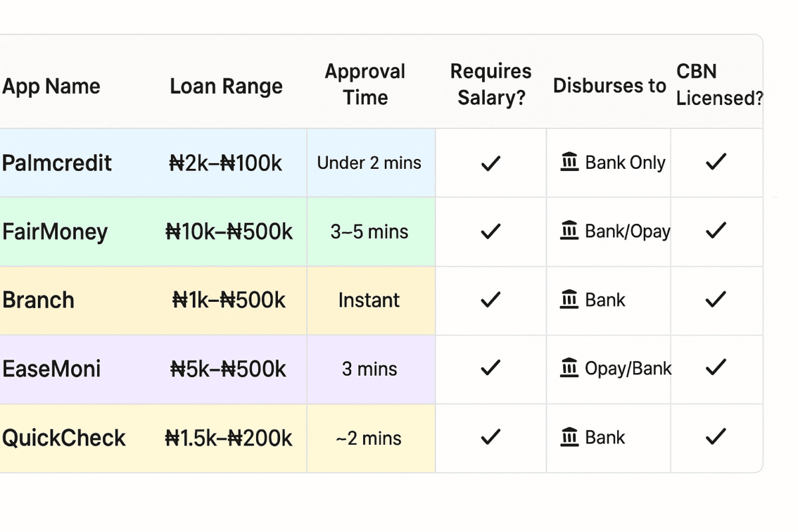Viewport: 798px width, 532px height.
Task: Click the EaseMoni app name
Action: click(52, 369)
